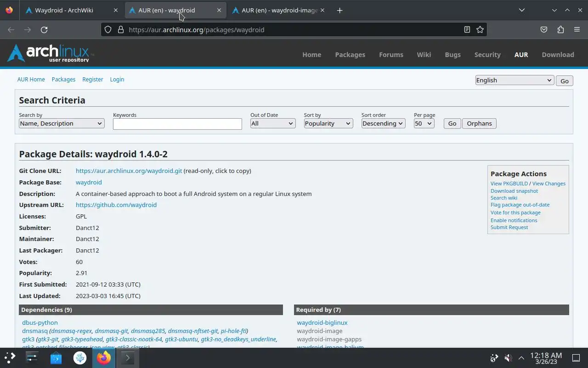Open the Konsole terminal taskbar icon

128,357
